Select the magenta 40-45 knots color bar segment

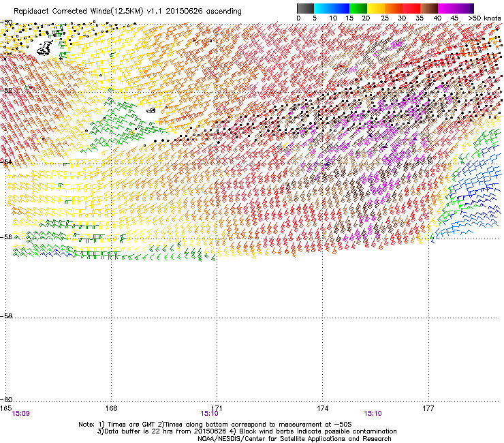click(x=447, y=8)
